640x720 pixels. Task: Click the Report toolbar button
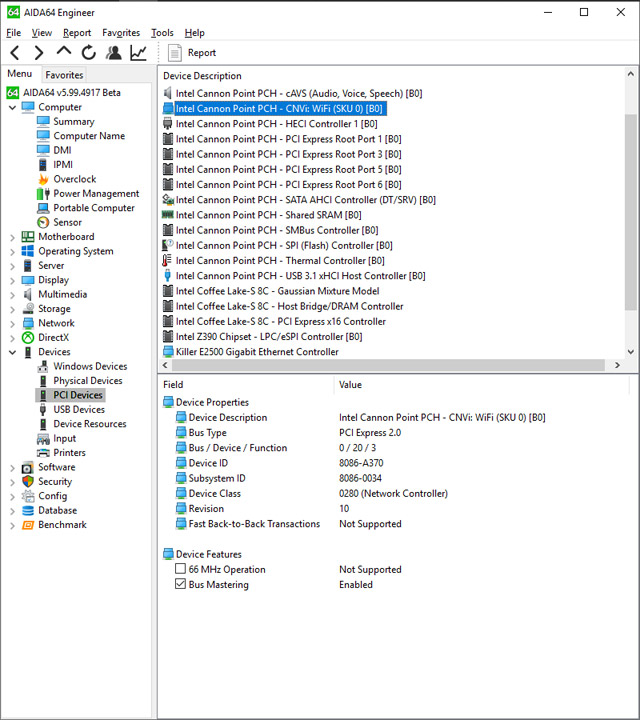tap(192, 53)
